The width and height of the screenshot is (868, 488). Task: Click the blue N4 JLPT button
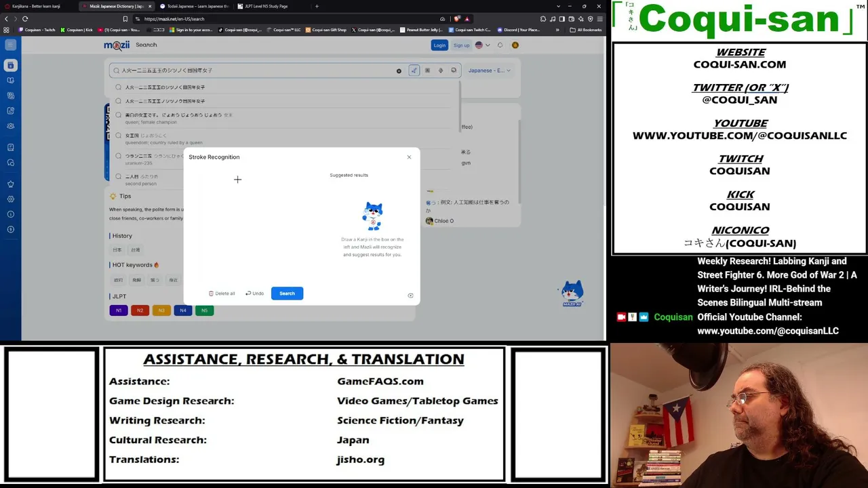click(x=182, y=310)
